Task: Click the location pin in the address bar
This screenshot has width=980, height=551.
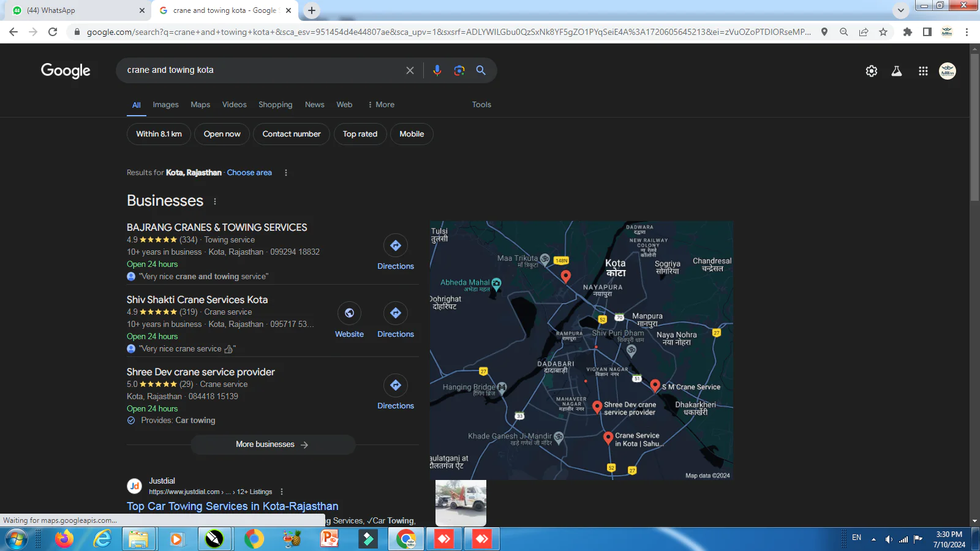Action: click(824, 32)
